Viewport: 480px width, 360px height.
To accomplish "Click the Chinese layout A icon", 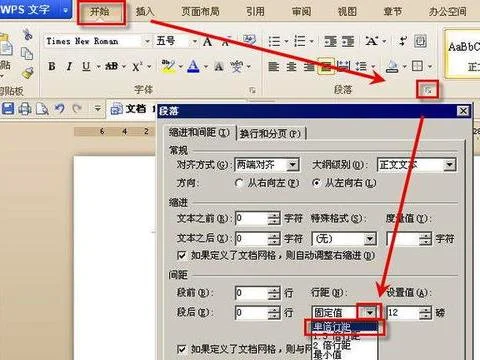I will click(x=372, y=41).
